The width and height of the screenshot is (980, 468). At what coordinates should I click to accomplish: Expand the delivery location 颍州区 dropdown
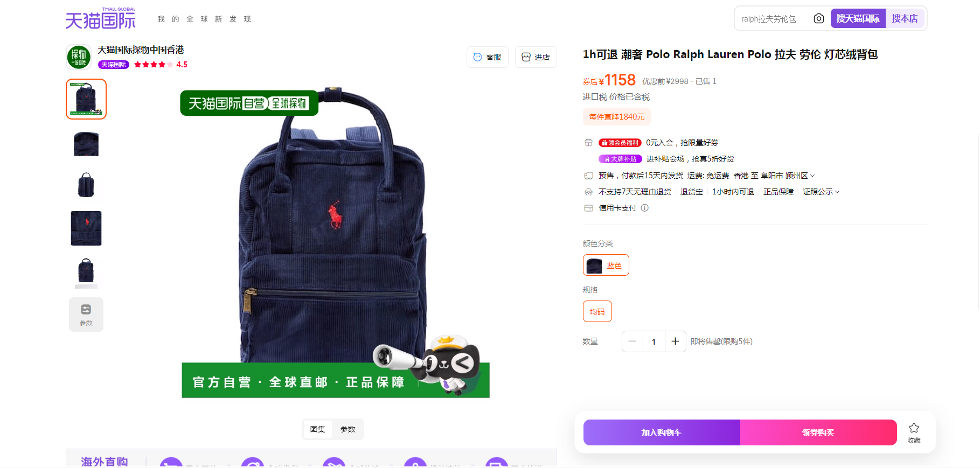800,176
